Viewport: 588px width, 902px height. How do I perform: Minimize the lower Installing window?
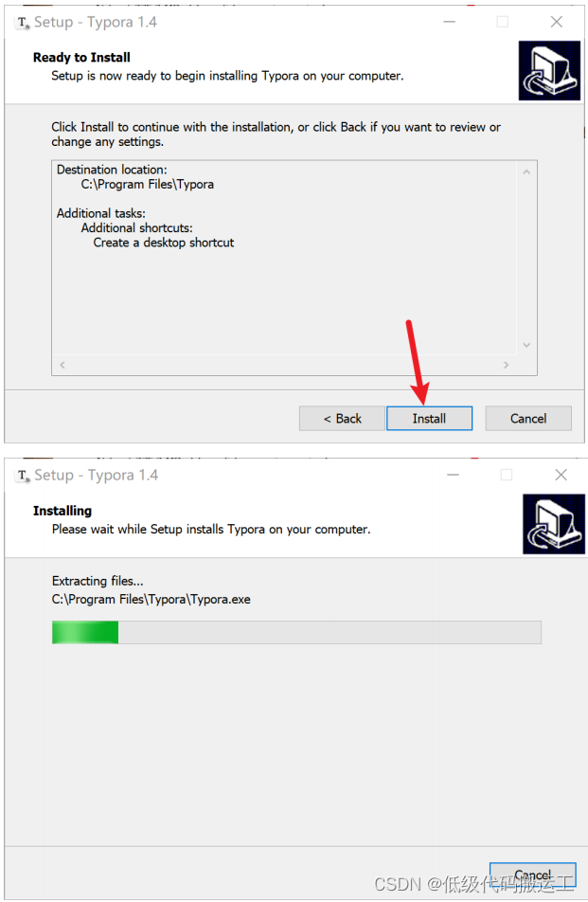(x=453, y=475)
